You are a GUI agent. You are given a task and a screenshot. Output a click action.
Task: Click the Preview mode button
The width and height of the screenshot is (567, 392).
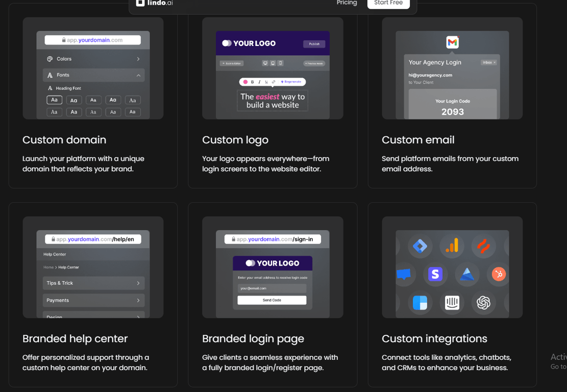[314, 63]
